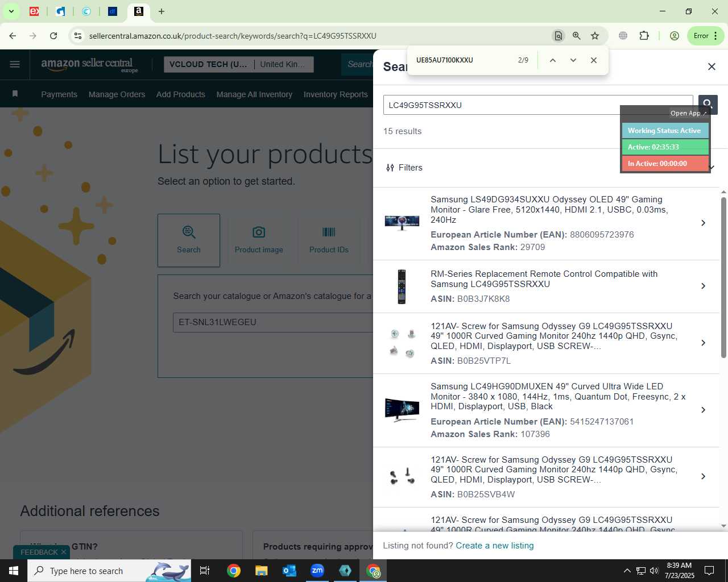728x582 pixels.
Task: Click the find bar text UE85AU7100KXXU
Action: coord(445,60)
